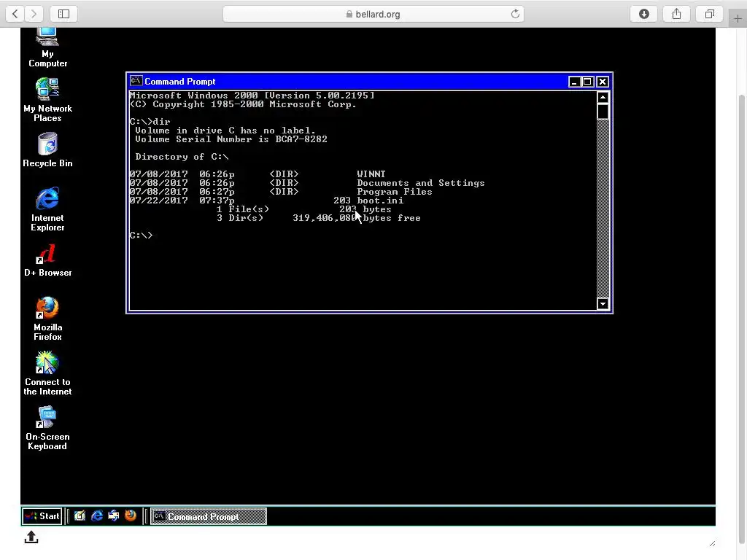Select My Network Places icon
The width and height of the screenshot is (747, 560).
click(x=47, y=99)
